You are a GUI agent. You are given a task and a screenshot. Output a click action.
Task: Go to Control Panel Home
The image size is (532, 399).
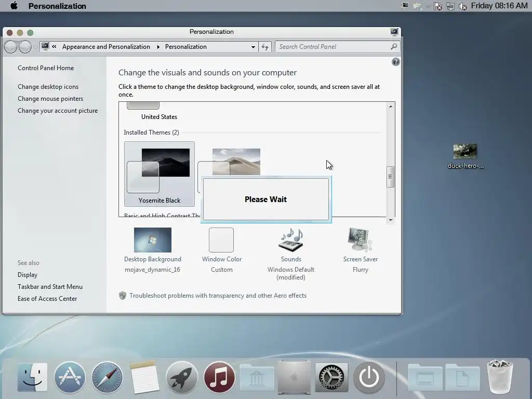tap(46, 68)
